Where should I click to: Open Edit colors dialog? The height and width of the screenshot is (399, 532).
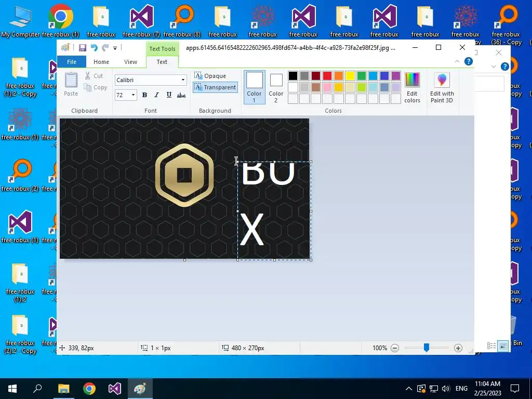[412, 87]
